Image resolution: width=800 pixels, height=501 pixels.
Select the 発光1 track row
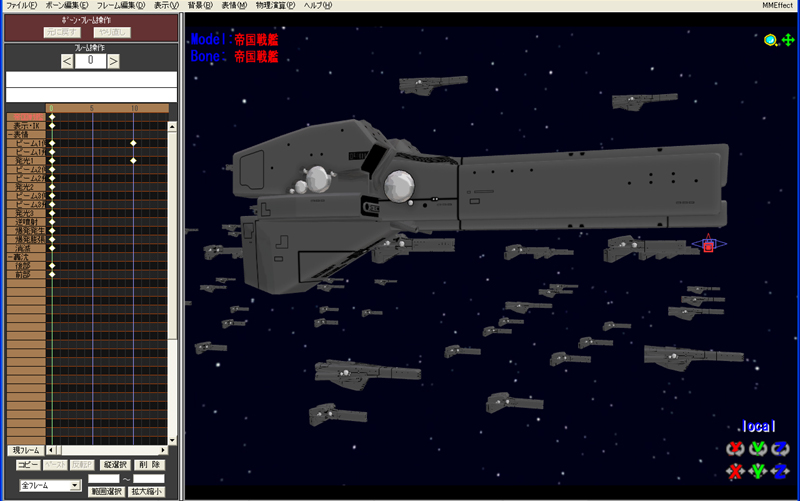[x=26, y=161]
